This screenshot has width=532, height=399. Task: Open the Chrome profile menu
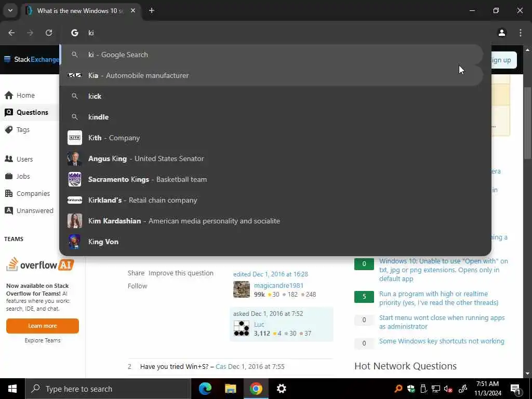click(x=502, y=33)
